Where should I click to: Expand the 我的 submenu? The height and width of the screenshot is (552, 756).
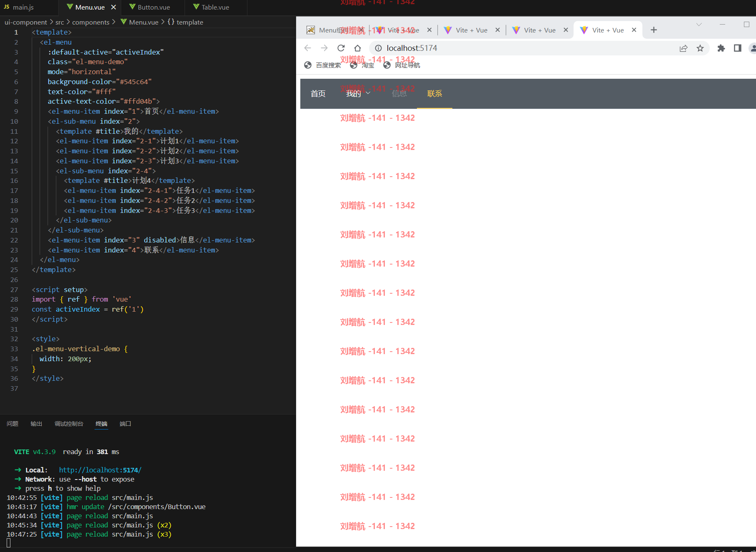(358, 94)
